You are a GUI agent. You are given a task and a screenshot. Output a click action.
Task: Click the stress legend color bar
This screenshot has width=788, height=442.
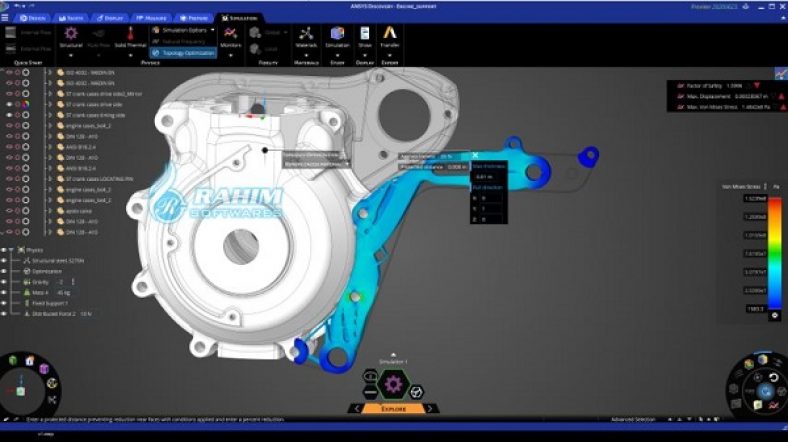click(774, 253)
